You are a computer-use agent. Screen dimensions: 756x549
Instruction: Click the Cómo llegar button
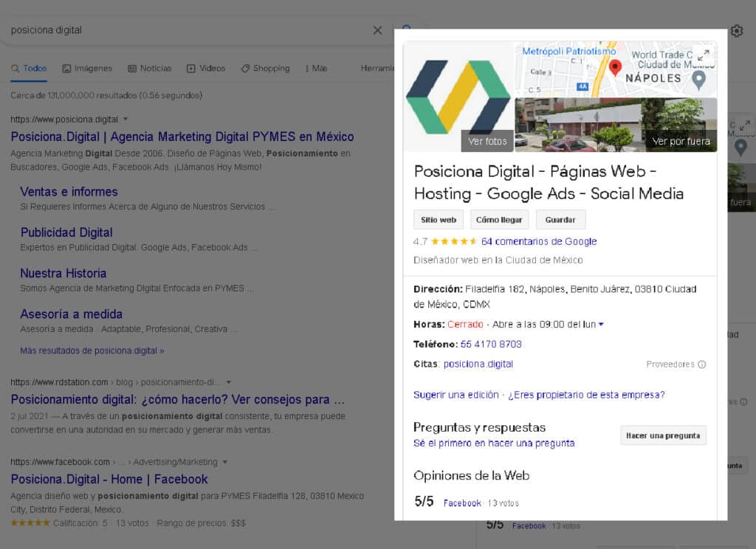pyautogui.click(x=499, y=220)
